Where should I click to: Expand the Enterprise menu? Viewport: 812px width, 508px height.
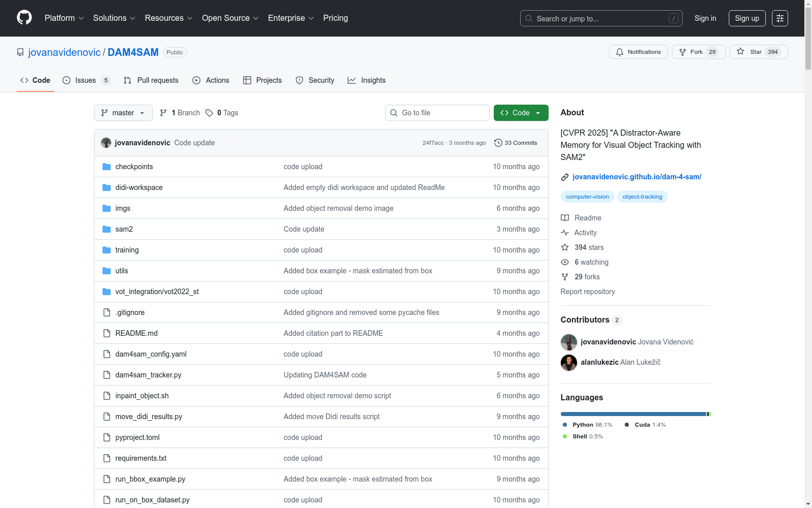[x=291, y=18]
